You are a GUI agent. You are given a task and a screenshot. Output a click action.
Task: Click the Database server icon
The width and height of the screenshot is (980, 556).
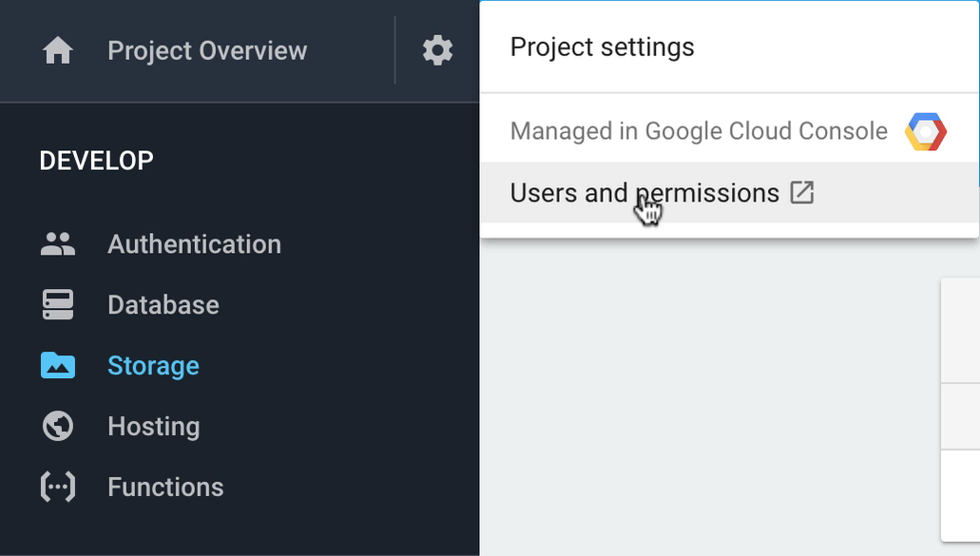[x=57, y=305]
